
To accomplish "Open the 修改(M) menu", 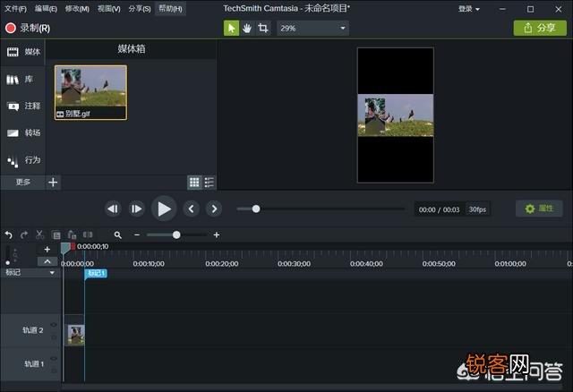I will point(77,8).
